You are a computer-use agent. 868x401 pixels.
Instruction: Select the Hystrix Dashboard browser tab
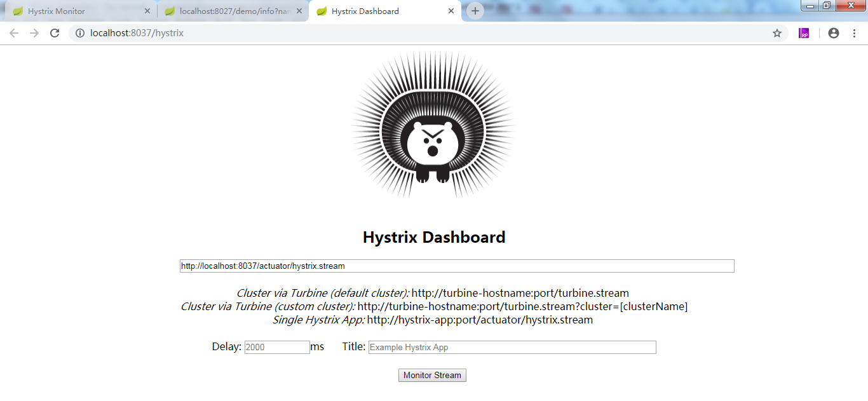tap(384, 11)
